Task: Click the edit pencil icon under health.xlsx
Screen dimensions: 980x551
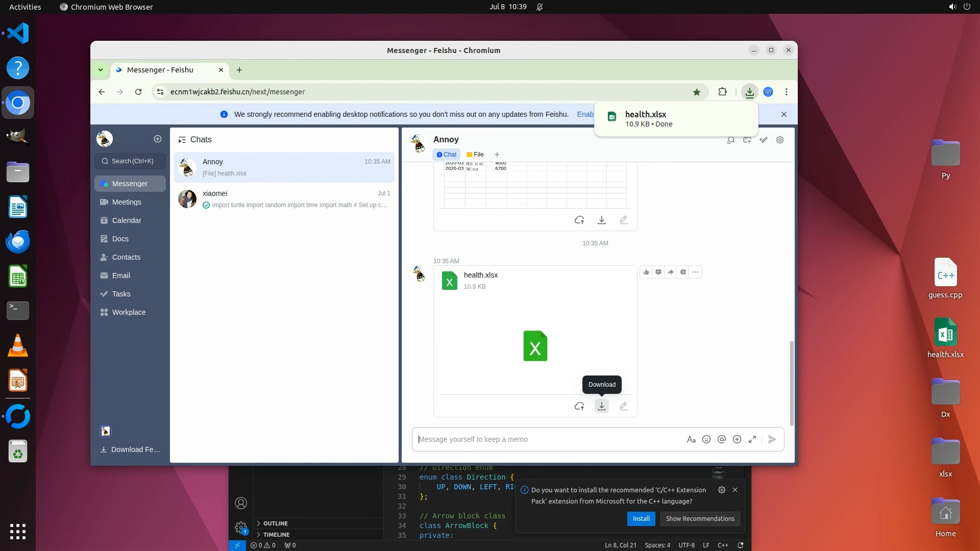Action: point(623,406)
